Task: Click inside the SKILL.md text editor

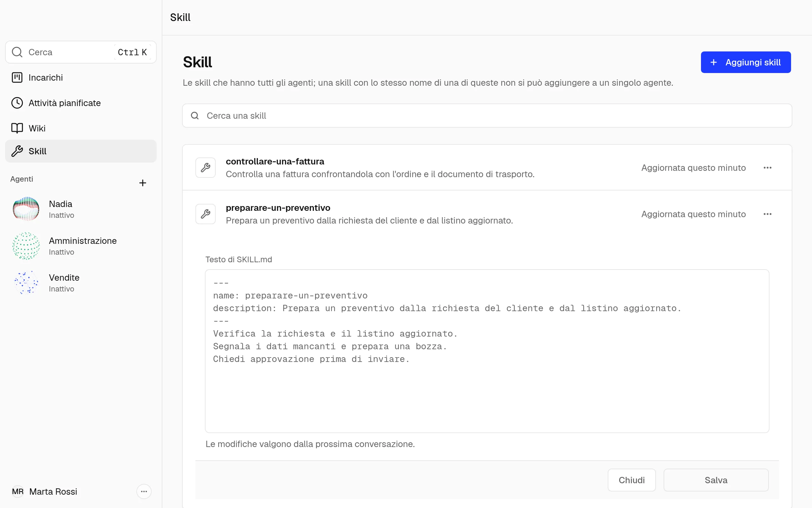Action: click(487, 351)
